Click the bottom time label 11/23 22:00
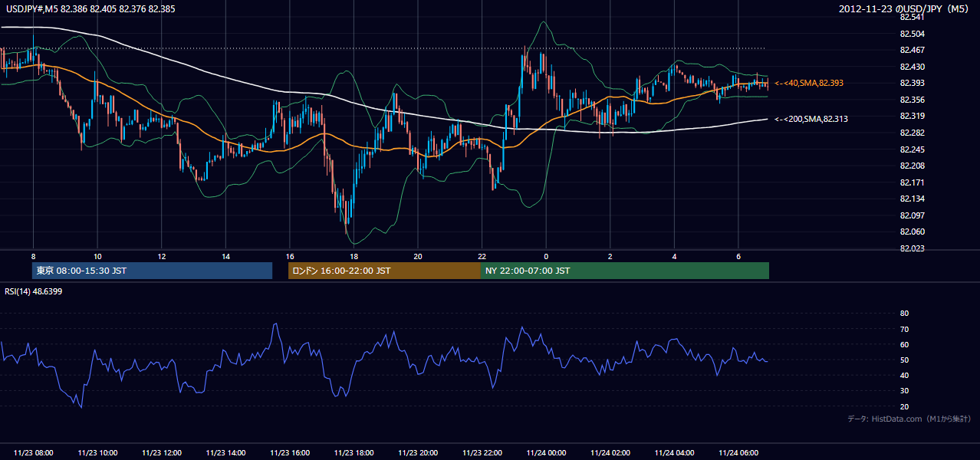Screen dimensions: 980x460 click(482, 453)
